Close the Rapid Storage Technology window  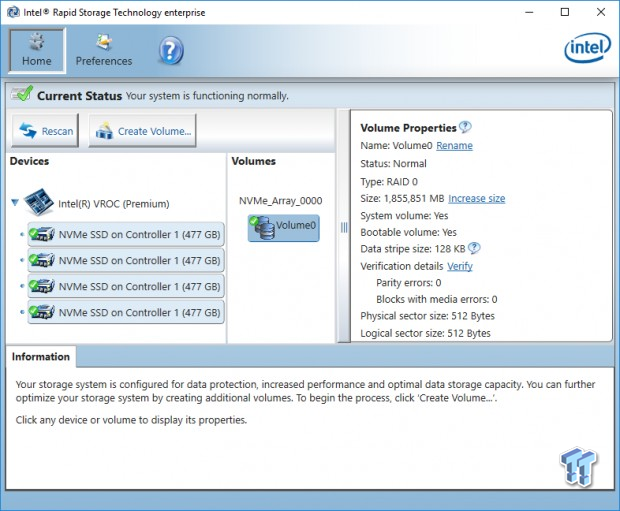coord(601,12)
